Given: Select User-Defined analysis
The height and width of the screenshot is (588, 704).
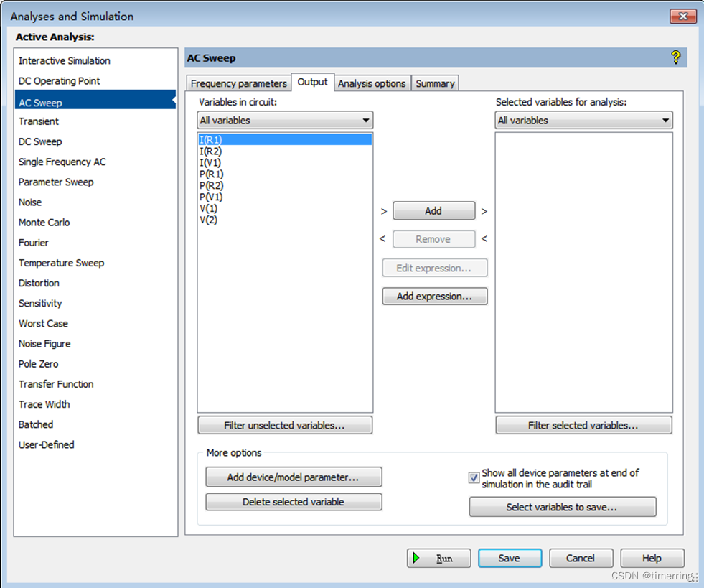Looking at the screenshot, I should pyautogui.click(x=47, y=444).
